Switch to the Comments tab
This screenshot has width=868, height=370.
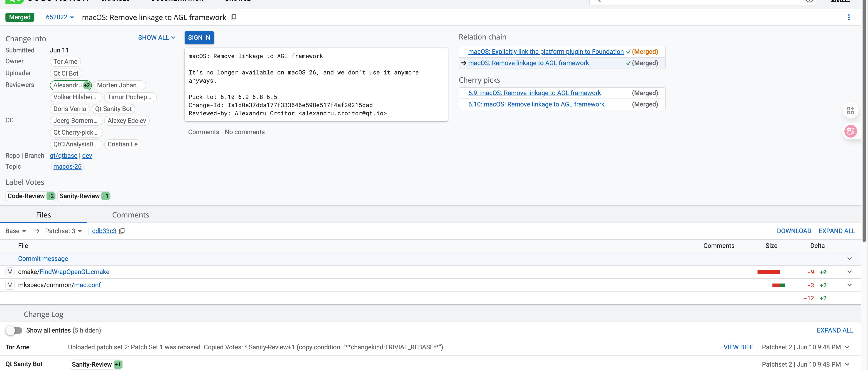click(130, 215)
